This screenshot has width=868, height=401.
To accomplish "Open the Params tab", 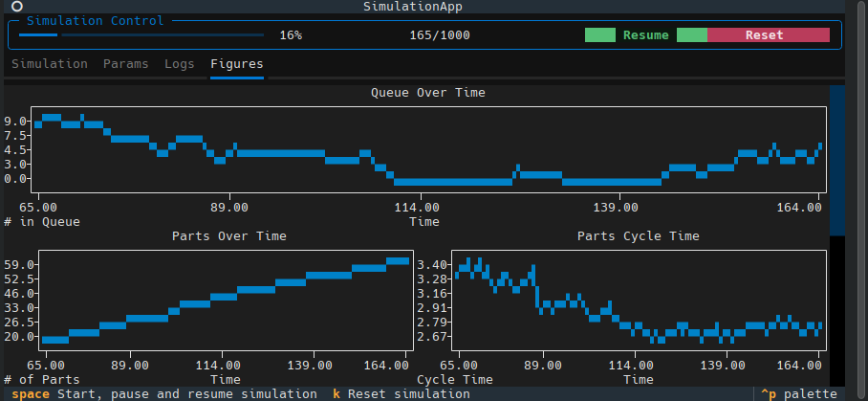I will pyautogui.click(x=126, y=64).
